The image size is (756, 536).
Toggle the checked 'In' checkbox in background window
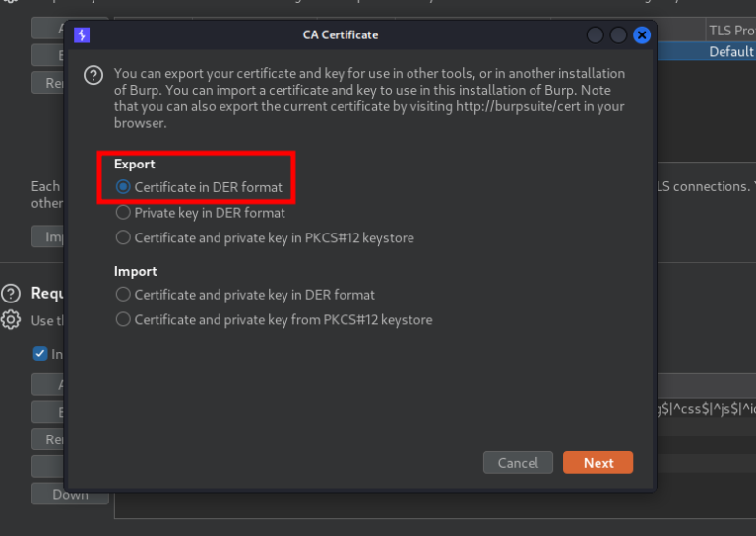[40, 354]
